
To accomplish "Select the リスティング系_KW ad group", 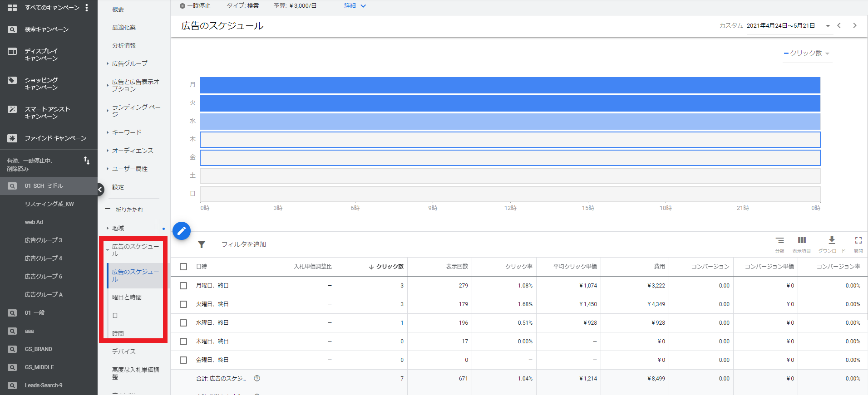I will coord(49,204).
